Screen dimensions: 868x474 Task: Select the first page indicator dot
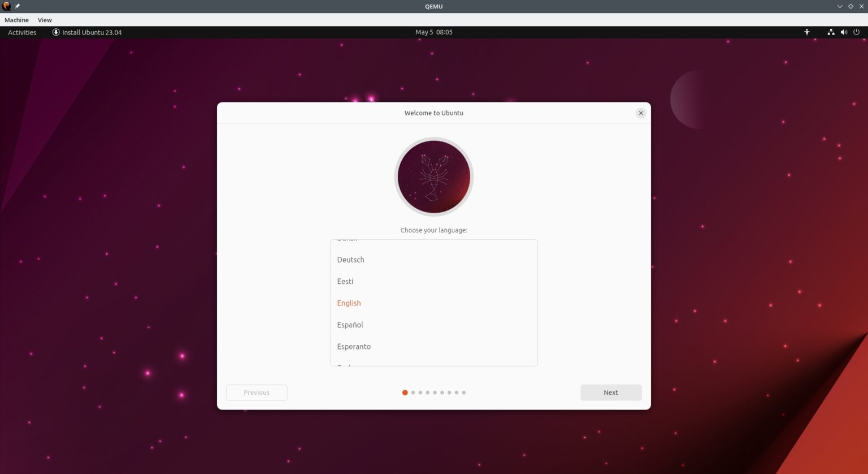[405, 392]
